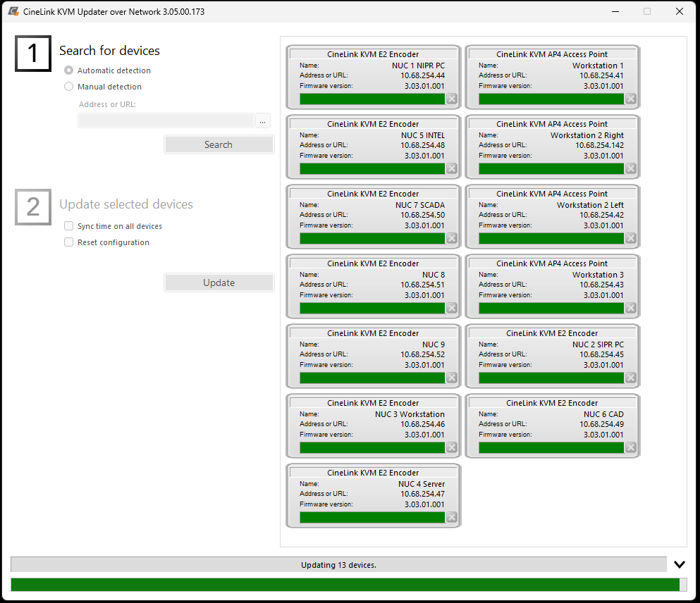Dismiss the Workstation 2 Right access point
This screenshot has width=700, height=603.
coord(631,168)
